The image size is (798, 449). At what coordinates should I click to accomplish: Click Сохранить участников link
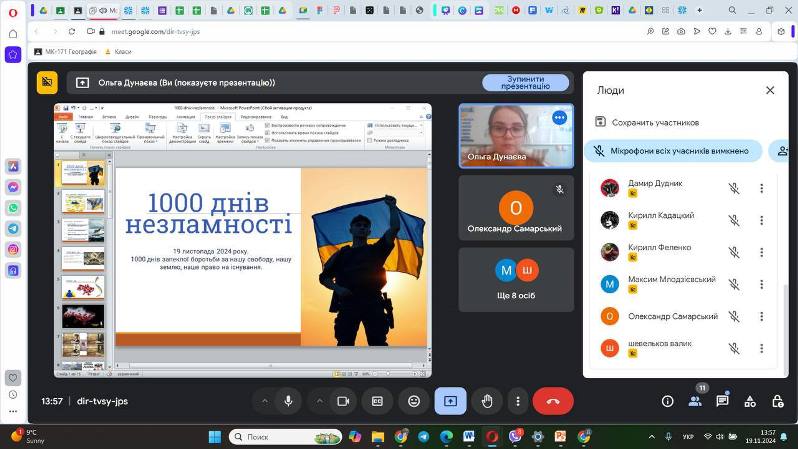click(647, 122)
